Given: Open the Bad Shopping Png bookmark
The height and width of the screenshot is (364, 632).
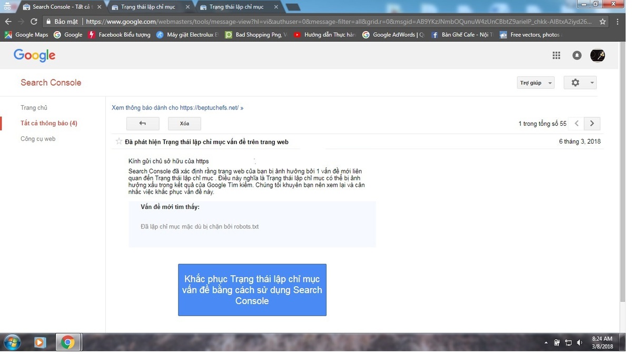Looking at the screenshot, I should pos(256,35).
